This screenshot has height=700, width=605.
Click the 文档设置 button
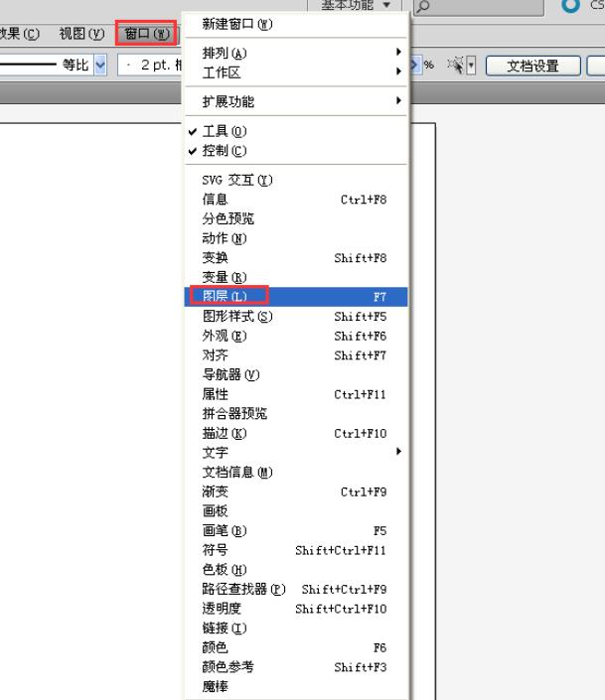532,66
